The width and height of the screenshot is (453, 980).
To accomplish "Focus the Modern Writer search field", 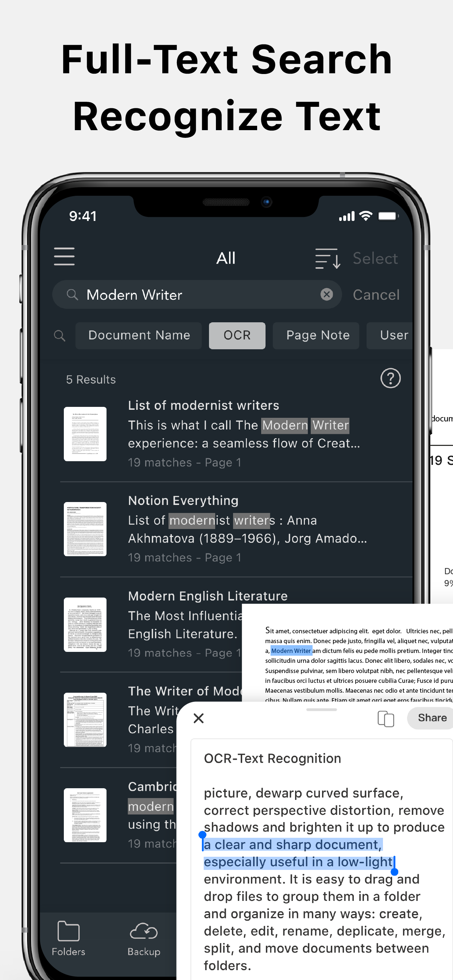I will click(197, 295).
